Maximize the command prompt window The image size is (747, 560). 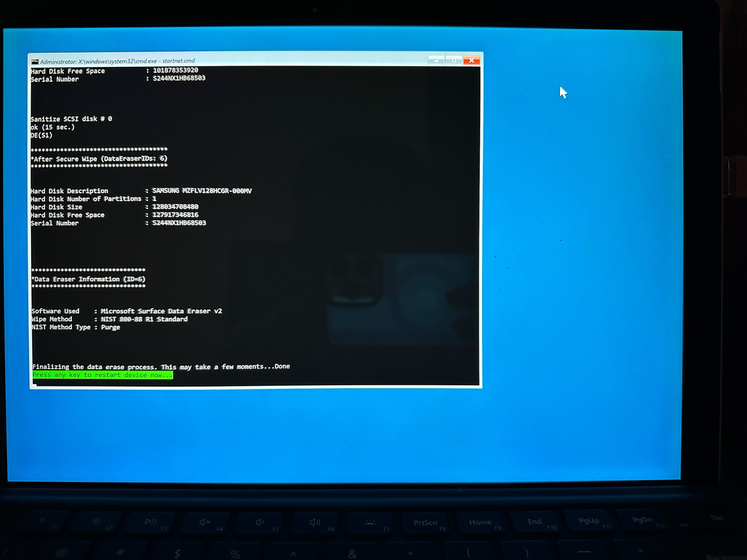[x=454, y=60]
